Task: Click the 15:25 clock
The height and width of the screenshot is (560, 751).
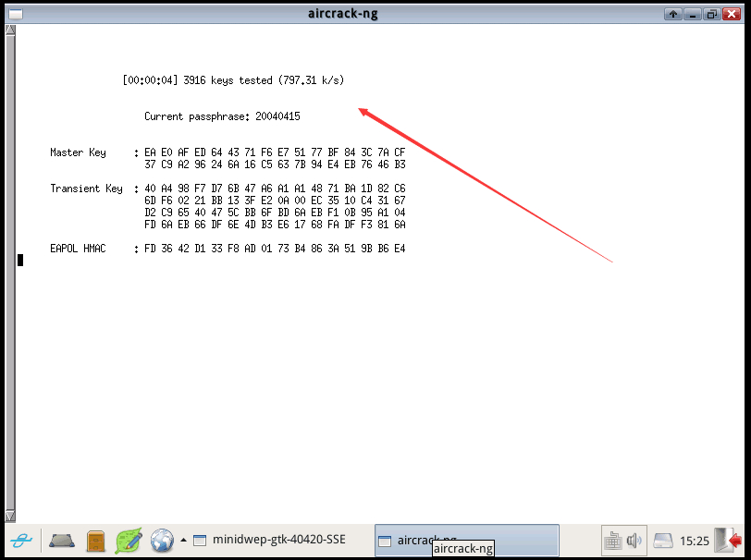Action: pyautogui.click(x=694, y=541)
